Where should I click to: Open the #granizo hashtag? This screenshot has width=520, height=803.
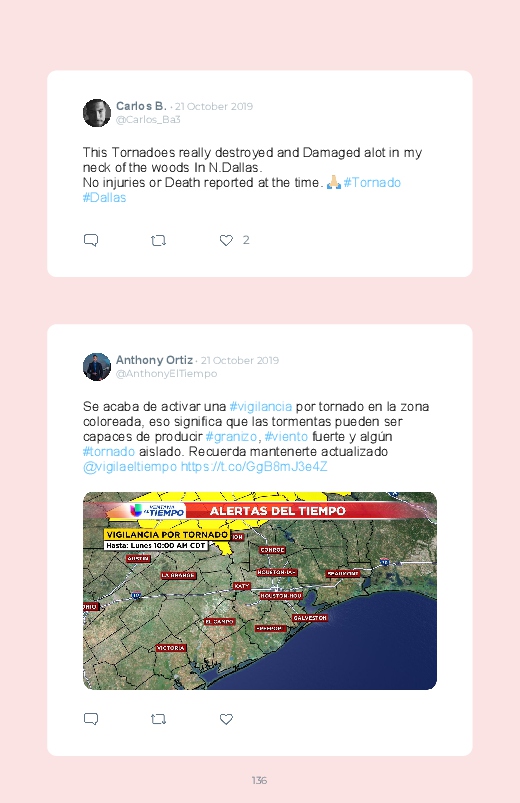(x=231, y=437)
